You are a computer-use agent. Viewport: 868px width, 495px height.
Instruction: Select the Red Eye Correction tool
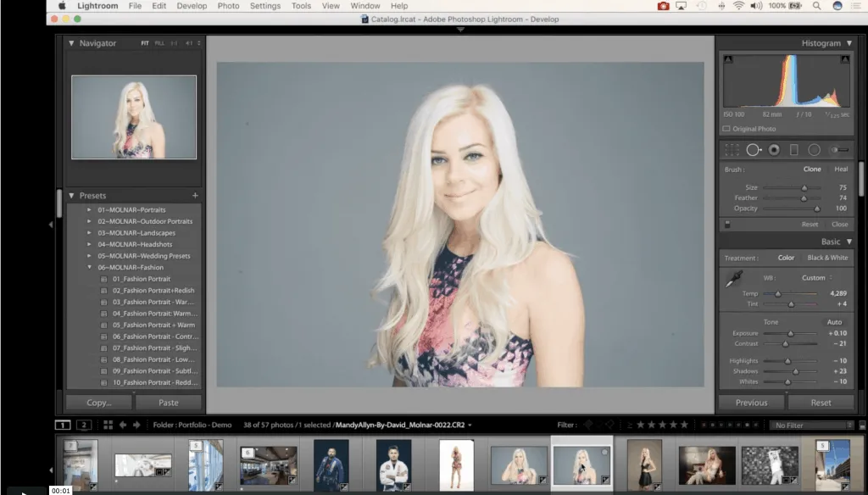tap(774, 149)
